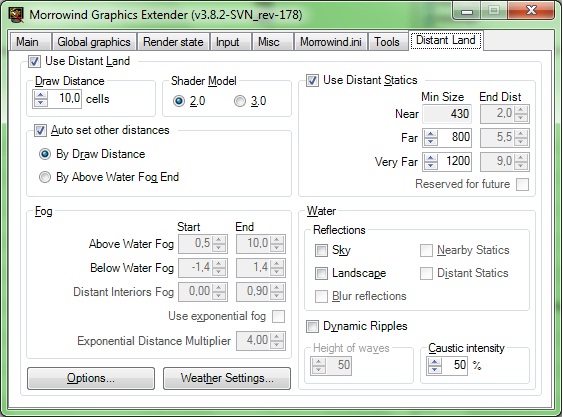Uncheck Use Distant Land
The image size is (563, 417).
(34, 61)
